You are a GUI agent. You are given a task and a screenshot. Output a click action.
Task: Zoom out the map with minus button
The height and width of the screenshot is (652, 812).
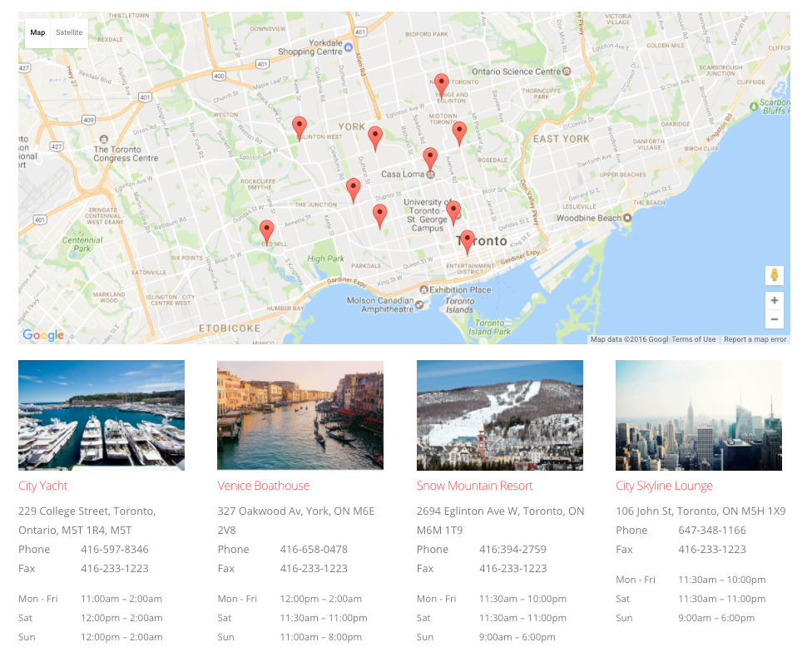tap(775, 319)
